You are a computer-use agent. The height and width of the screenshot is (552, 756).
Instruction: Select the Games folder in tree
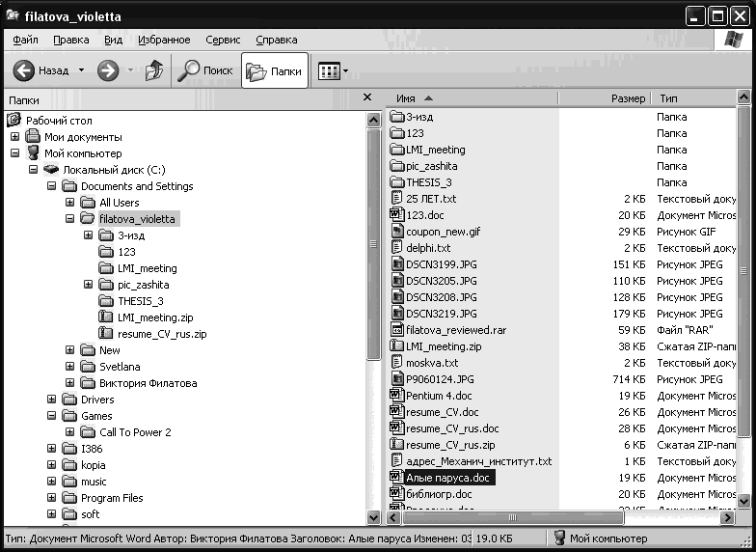coord(96,417)
